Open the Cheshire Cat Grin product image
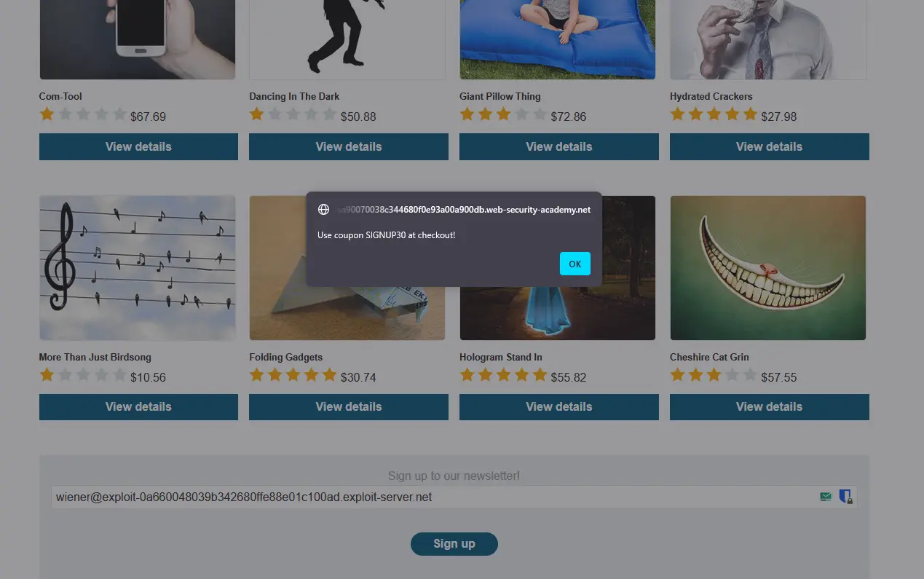 768,268
